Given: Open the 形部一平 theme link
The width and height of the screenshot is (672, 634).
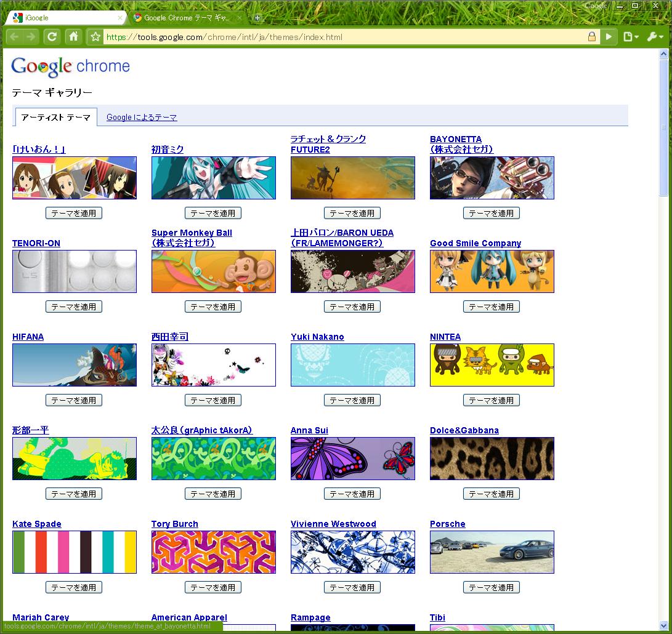Looking at the screenshot, I should [x=31, y=430].
